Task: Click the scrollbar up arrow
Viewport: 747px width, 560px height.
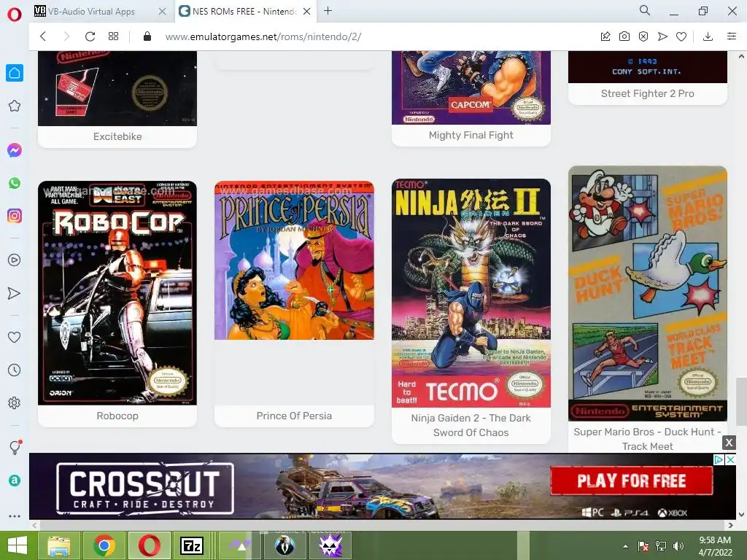Action: tap(741, 56)
